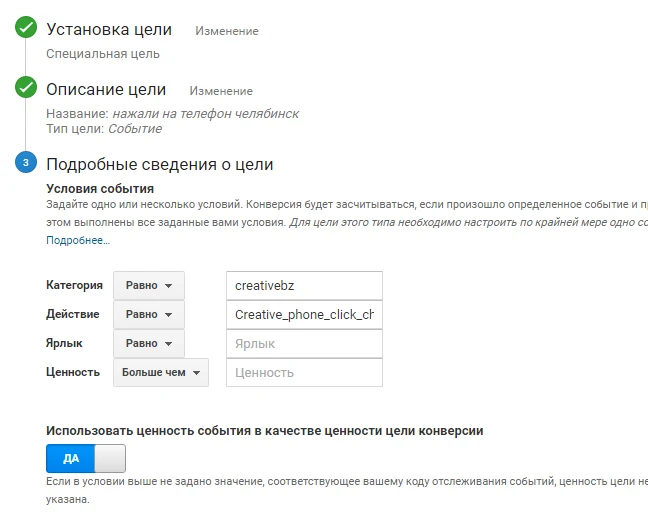Click the blue step 3 circle icon
The height and width of the screenshot is (523, 648).
(26, 162)
